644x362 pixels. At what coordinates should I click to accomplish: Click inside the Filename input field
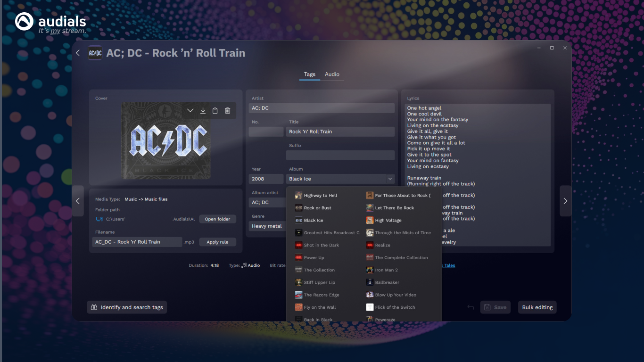click(137, 242)
